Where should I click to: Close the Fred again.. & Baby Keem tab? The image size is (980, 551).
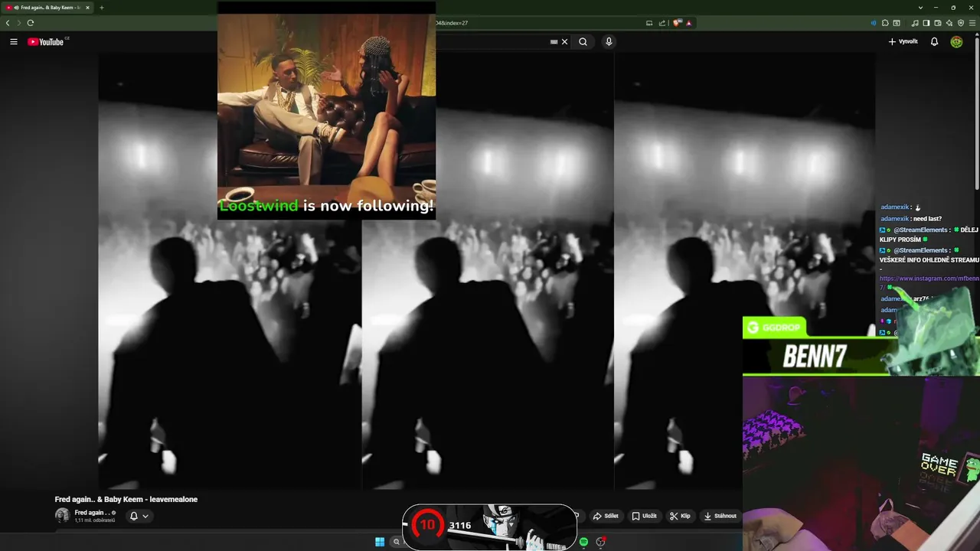(87, 8)
